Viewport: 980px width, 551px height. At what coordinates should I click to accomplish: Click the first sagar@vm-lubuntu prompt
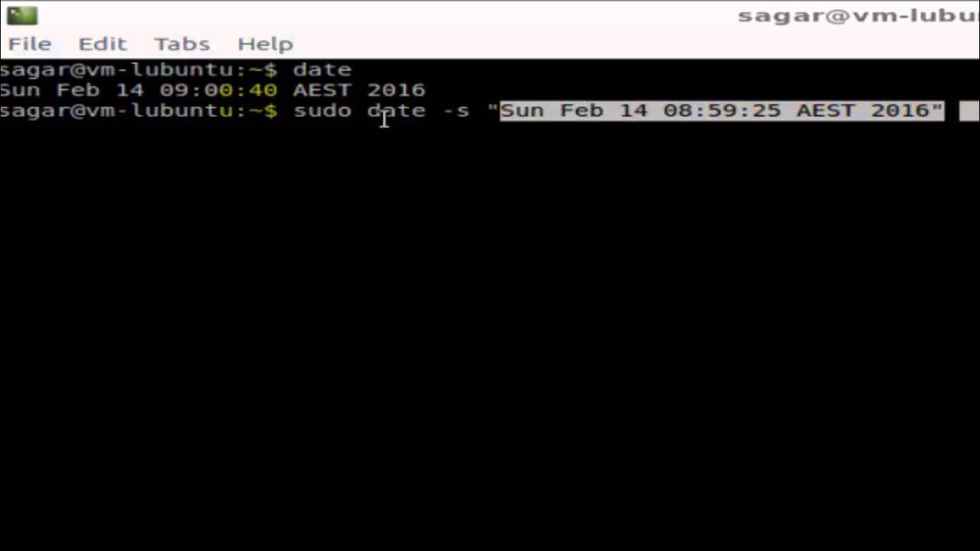(x=138, y=70)
